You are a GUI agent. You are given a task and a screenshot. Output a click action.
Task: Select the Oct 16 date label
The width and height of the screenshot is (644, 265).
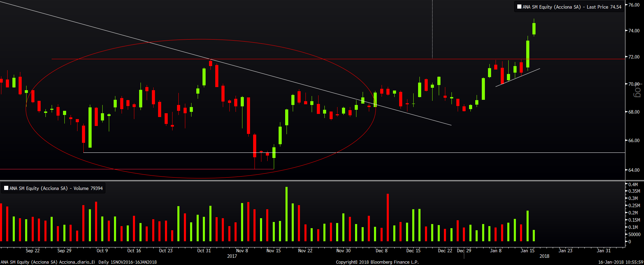click(x=134, y=251)
